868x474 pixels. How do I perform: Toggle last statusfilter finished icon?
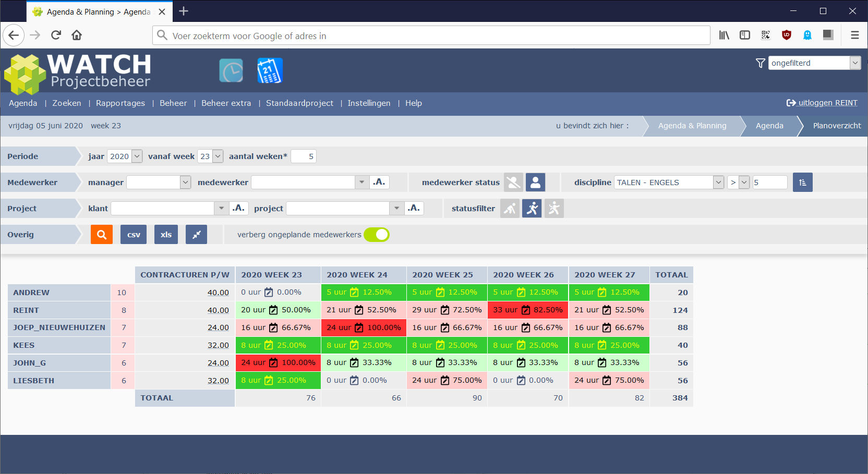pos(554,209)
